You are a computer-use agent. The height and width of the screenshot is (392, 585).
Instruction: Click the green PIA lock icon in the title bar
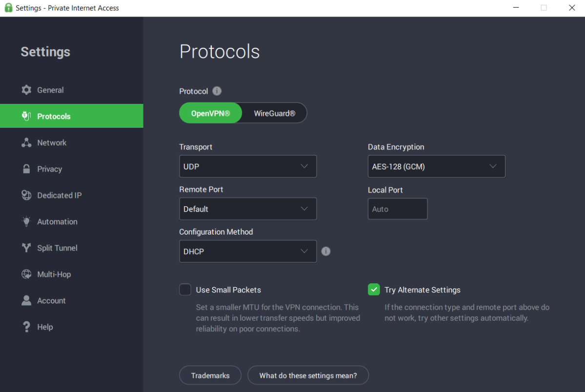(x=8, y=8)
